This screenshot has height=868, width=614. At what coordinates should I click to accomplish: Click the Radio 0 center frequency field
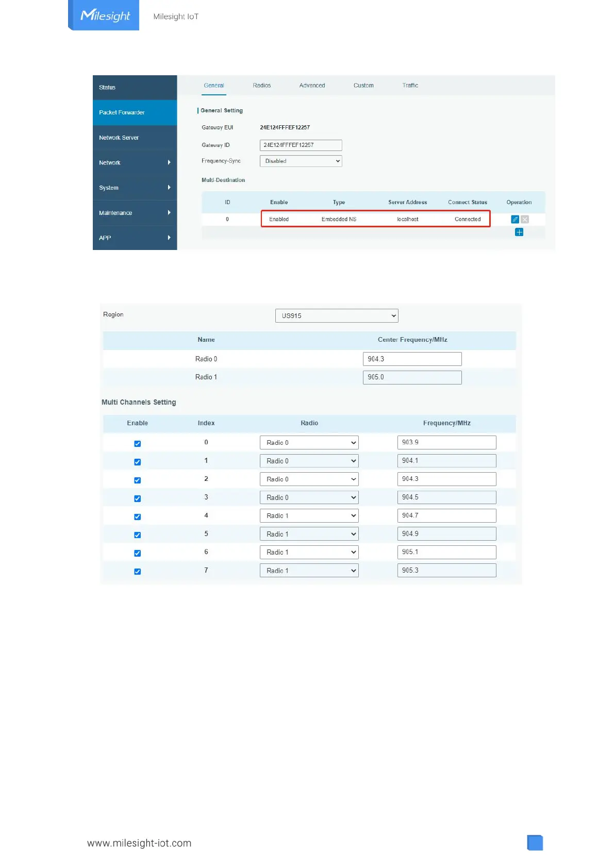tap(412, 359)
